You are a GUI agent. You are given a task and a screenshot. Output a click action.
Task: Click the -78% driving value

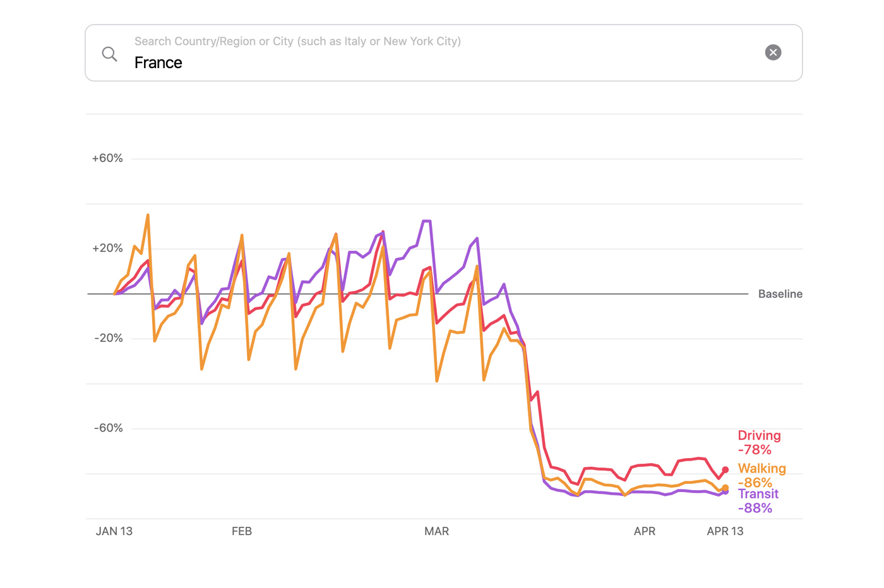[x=755, y=450]
